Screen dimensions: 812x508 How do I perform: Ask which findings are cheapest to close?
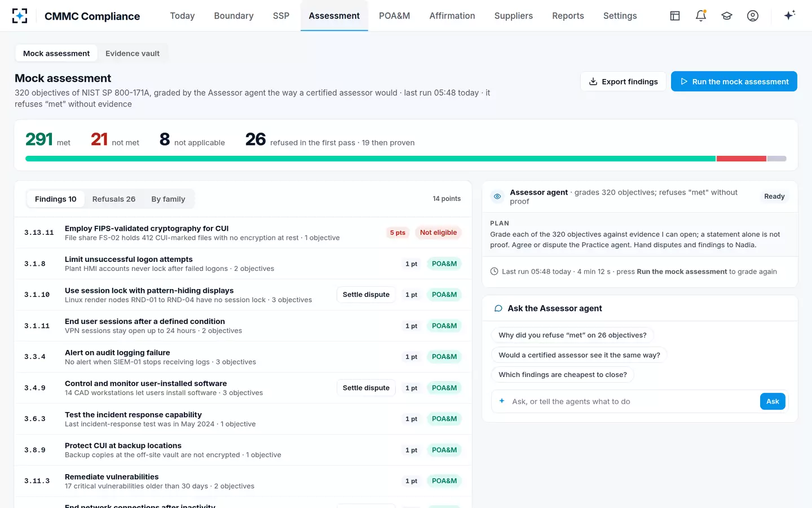[x=563, y=375]
